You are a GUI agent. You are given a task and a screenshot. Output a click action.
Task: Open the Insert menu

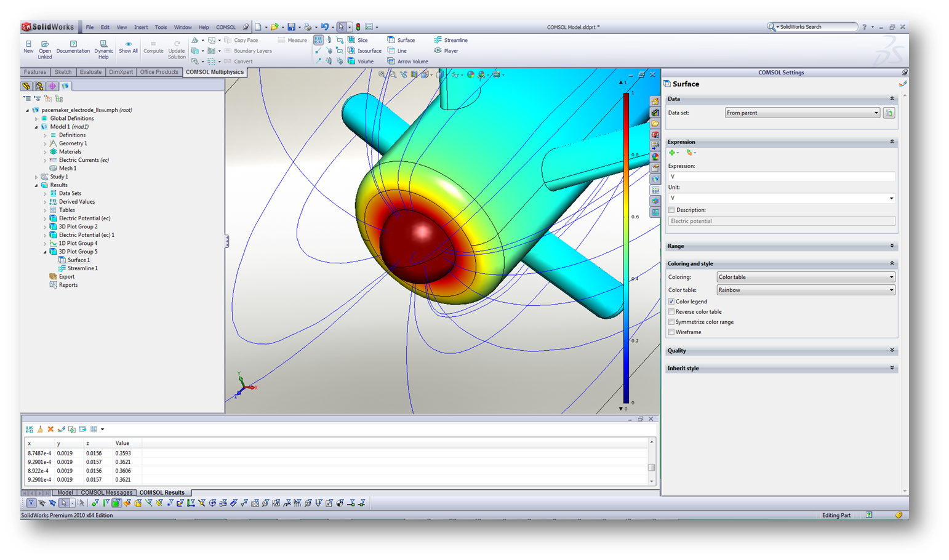(141, 27)
